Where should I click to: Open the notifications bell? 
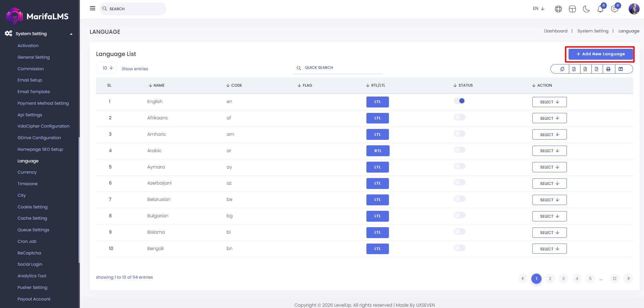click(x=600, y=9)
